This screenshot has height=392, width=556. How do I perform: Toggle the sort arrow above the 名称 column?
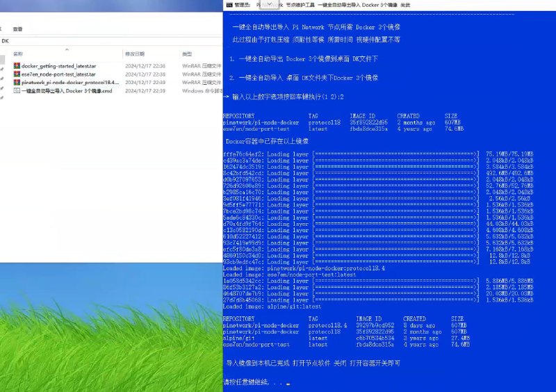pyautogui.click(x=67, y=49)
